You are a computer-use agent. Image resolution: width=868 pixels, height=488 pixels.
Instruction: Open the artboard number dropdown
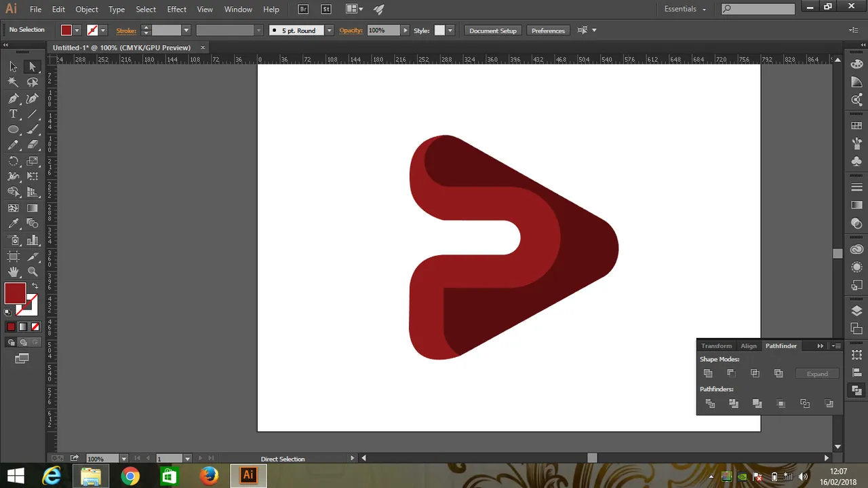pos(188,459)
